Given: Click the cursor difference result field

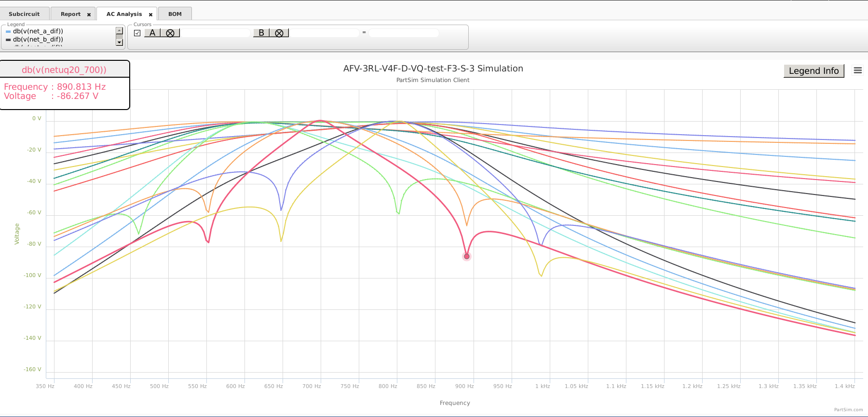Looking at the screenshot, I should (x=404, y=33).
